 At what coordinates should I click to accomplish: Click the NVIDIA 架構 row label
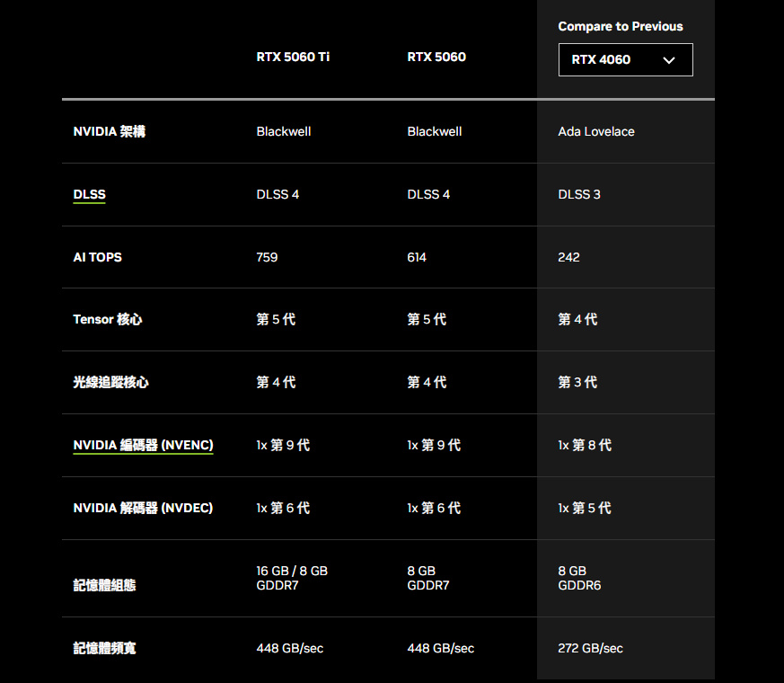[110, 131]
